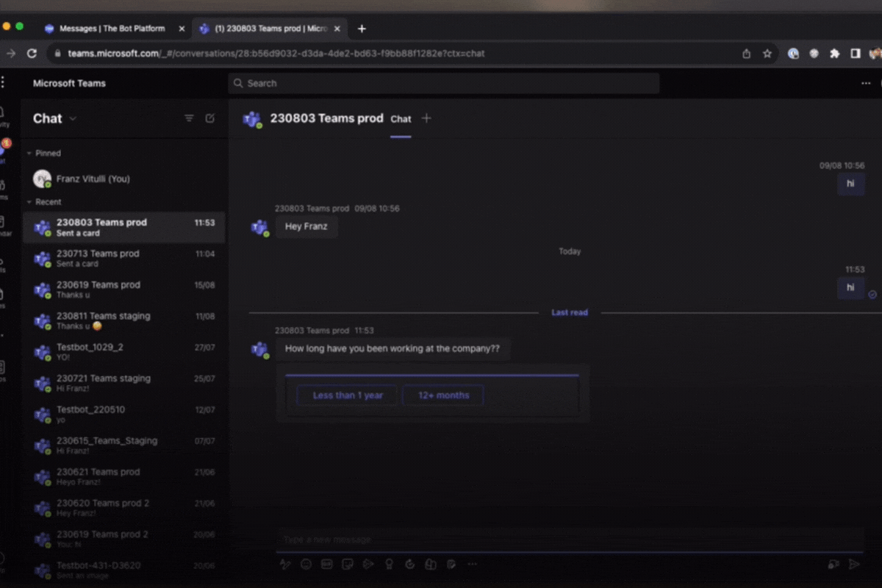882x588 pixels.
Task: Add a tab with the plus button
Action: point(426,118)
